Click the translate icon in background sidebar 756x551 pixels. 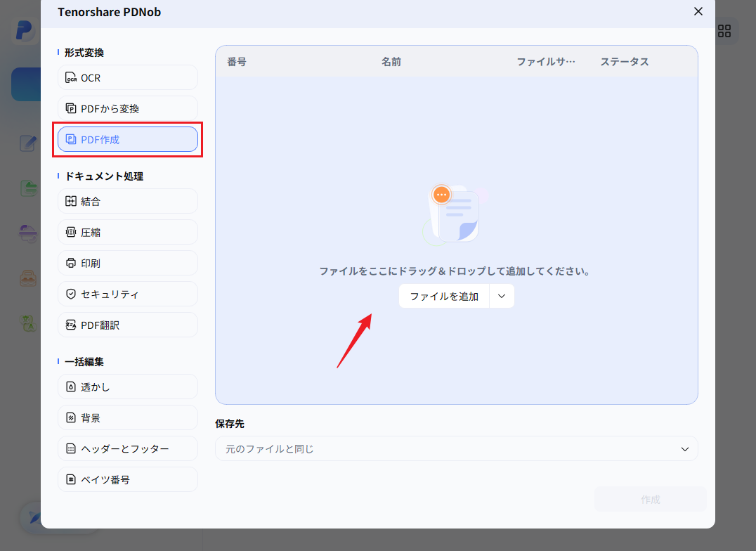click(28, 323)
